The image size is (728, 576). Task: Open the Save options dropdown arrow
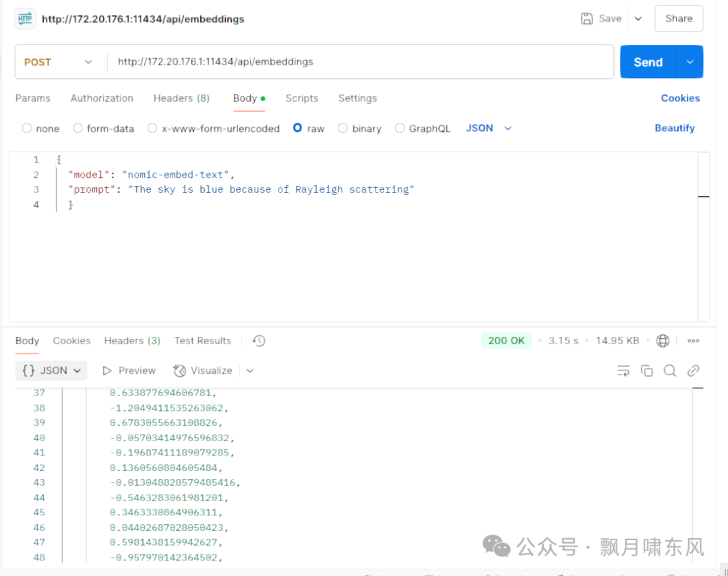(638, 19)
